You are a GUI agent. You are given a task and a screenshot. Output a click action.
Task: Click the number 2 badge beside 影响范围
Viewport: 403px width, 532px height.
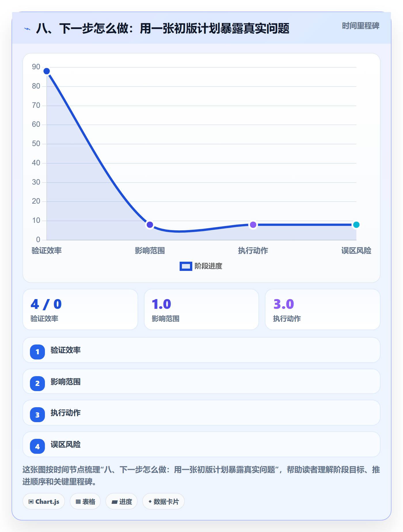point(37,383)
